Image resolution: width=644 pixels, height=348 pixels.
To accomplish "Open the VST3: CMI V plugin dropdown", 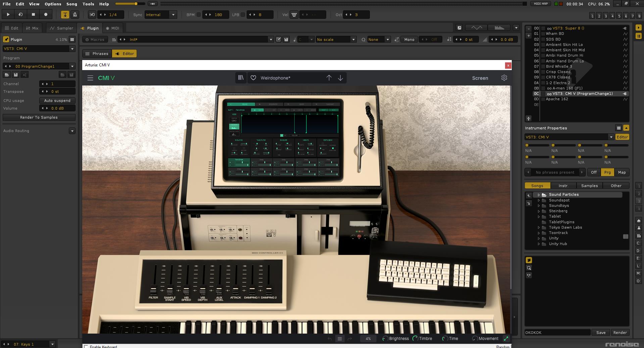I will [39, 49].
